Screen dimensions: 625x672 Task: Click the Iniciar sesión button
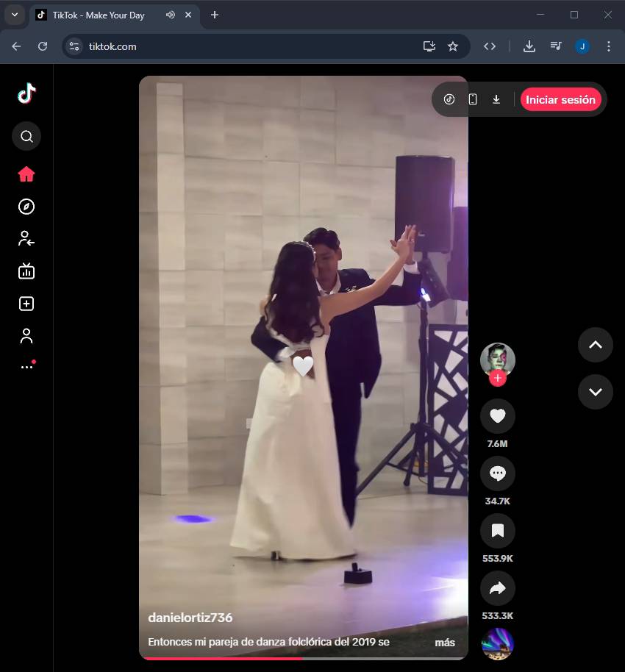(560, 99)
